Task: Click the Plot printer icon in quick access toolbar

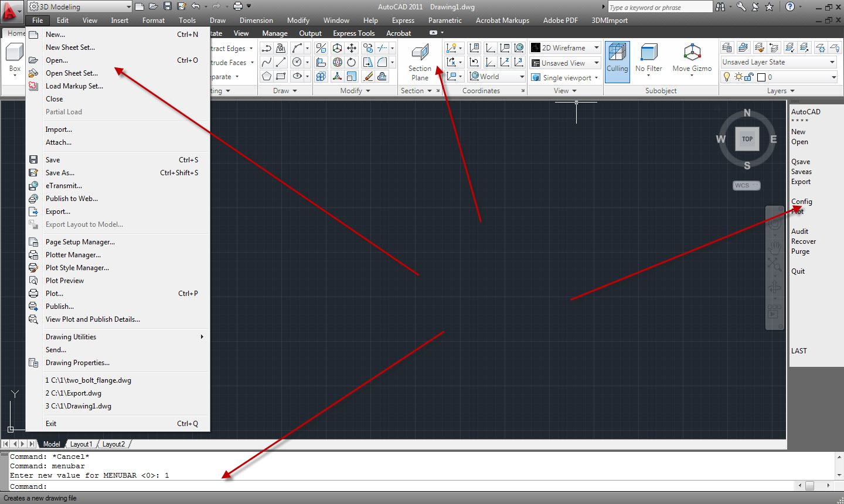Action: click(x=238, y=6)
